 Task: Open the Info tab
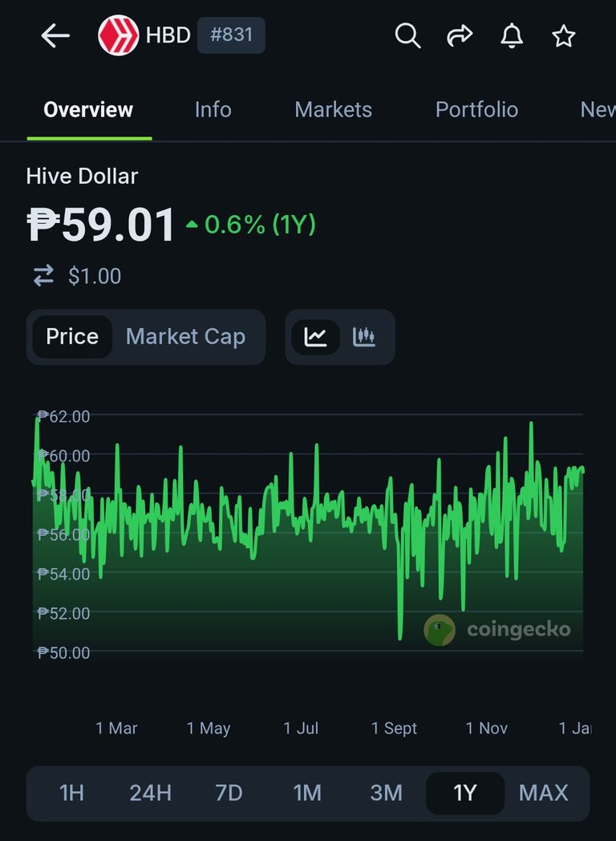pos(213,110)
